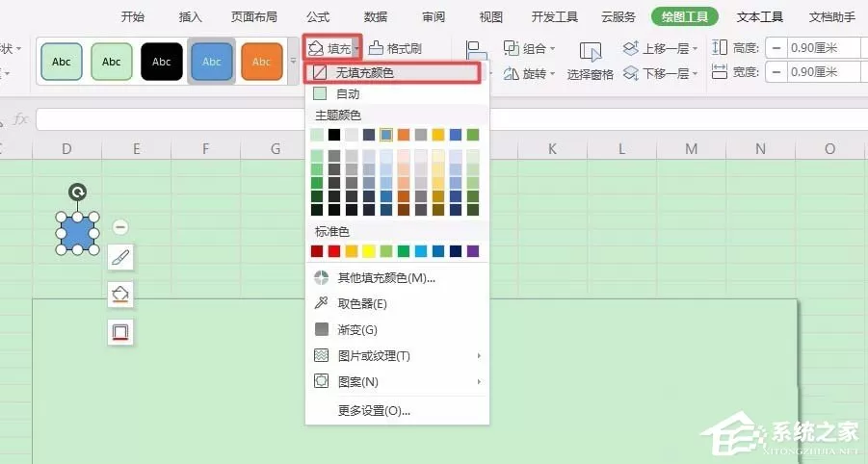Open the 视图 tab
The height and width of the screenshot is (464, 868).
coord(491,16)
